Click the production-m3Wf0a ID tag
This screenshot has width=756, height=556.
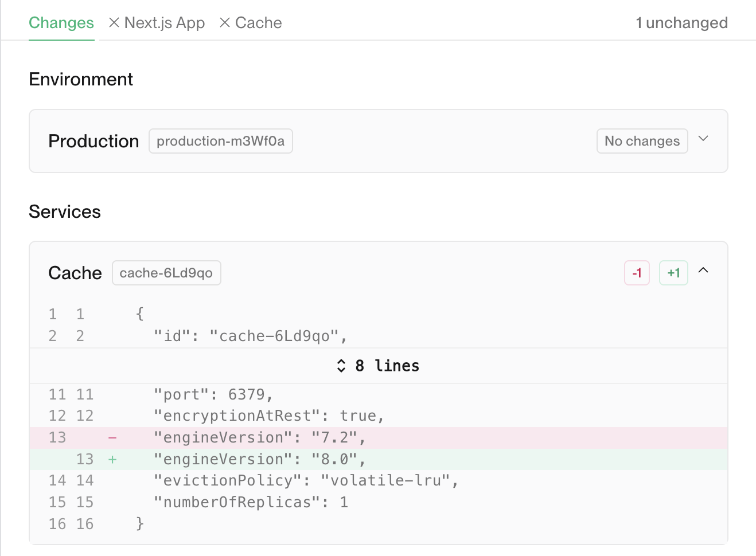point(220,141)
